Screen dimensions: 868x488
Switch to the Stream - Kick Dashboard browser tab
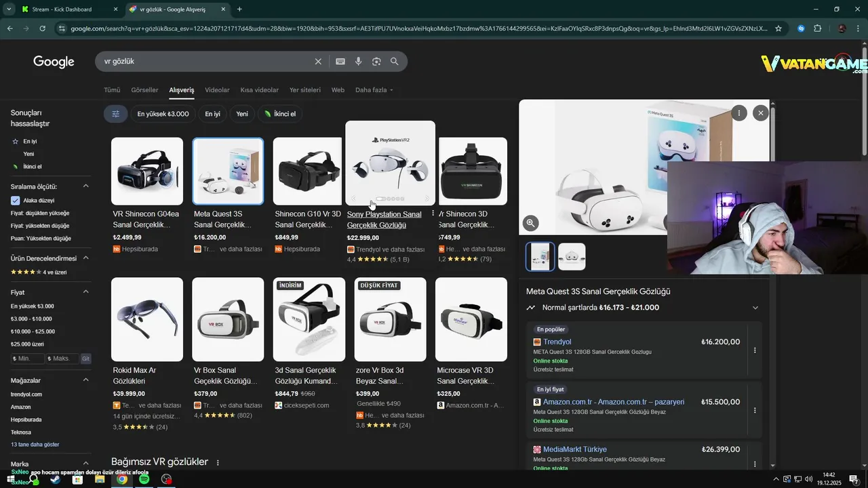click(x=68, y=9)
